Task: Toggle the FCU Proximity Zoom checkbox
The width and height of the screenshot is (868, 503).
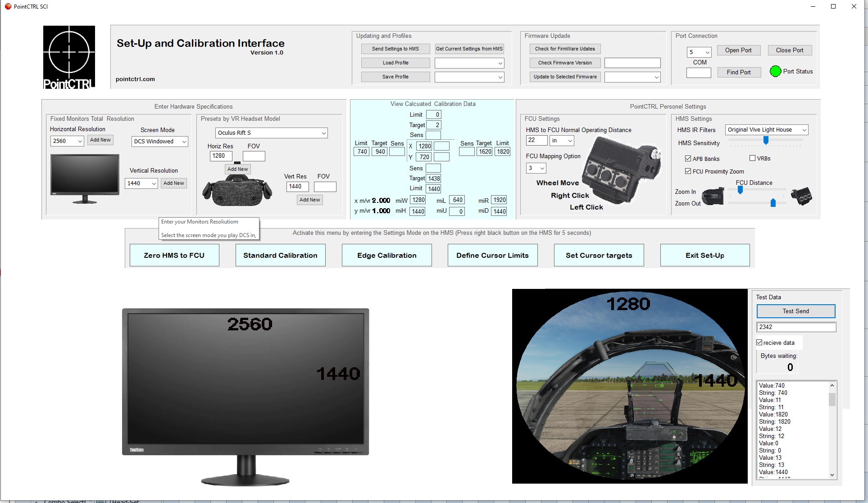Action: (x=688, y=171)
